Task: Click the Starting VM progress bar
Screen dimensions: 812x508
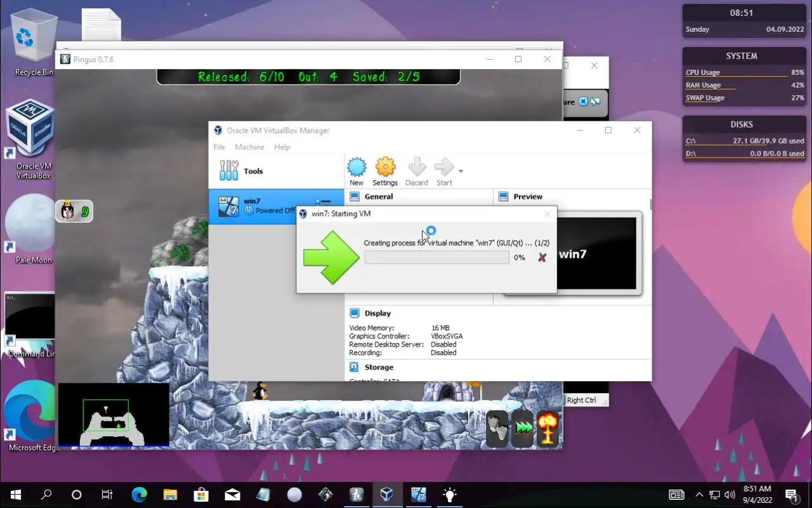Action: (x=436, y=257)
